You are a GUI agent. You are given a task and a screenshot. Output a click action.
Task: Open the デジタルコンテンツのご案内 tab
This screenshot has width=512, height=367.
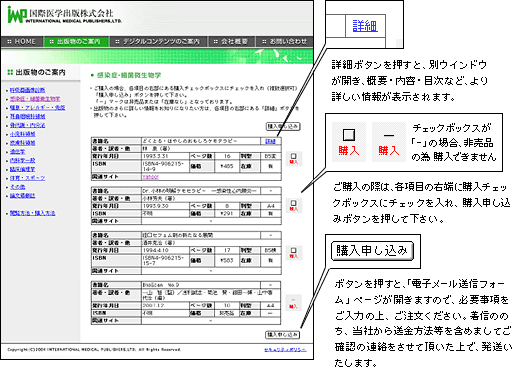click(x=158, y=42)
